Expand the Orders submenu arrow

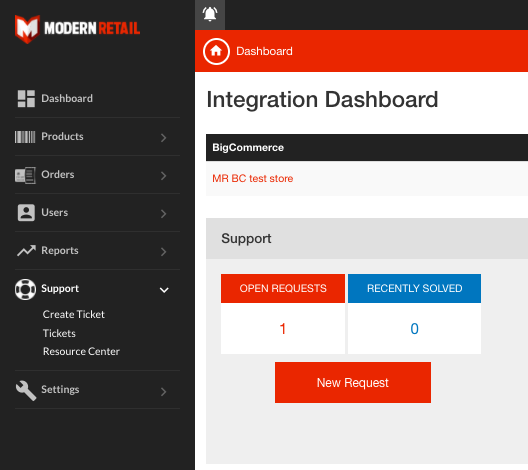point(164,175)
